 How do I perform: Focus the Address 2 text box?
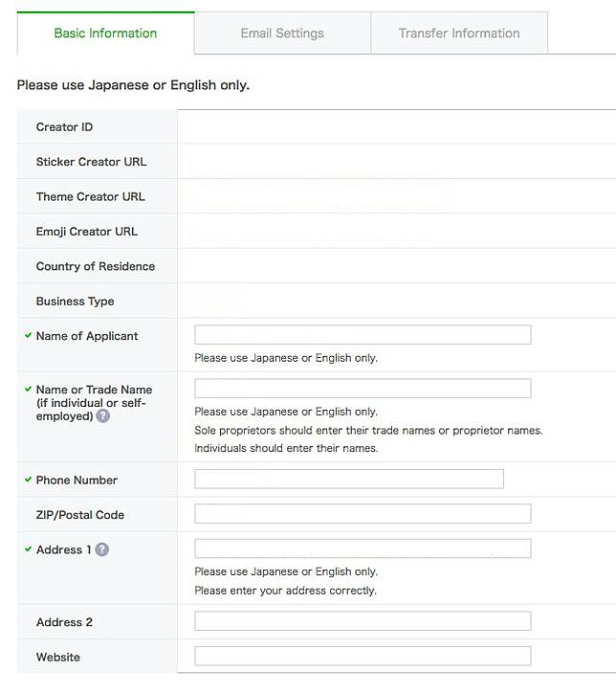(x=363, y=621)
